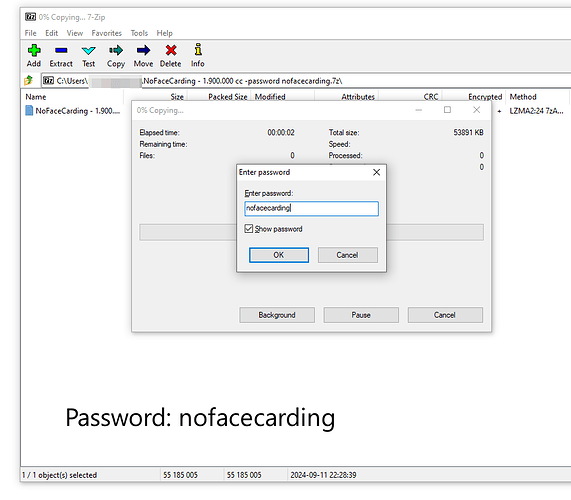The height and width of the screenshot is (500, 571).
Task: Sort by Encrypted column header
Action: [485, 97]
